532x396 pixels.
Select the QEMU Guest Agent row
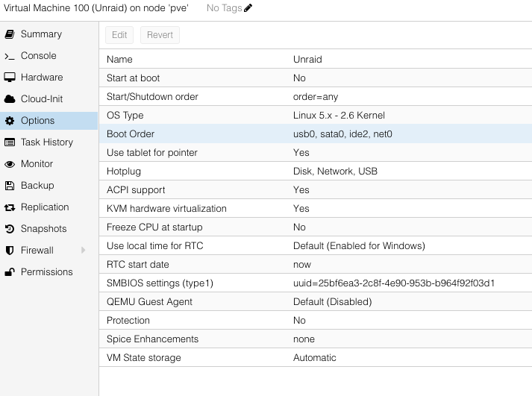(316, 302)
